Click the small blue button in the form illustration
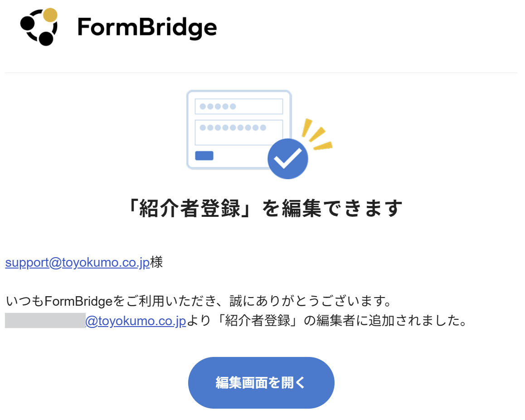This screenshot has height=420, width=525. (204, 156)
